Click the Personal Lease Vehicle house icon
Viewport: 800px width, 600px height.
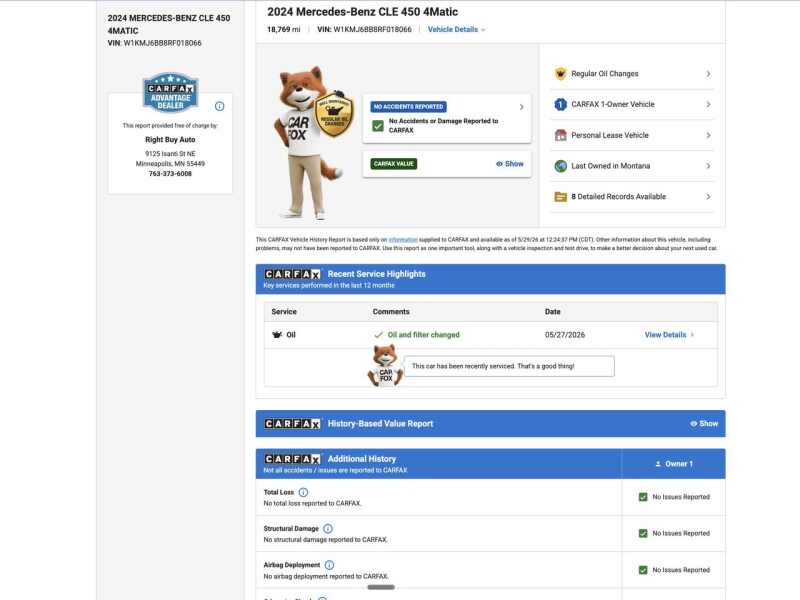click(560, 135)
